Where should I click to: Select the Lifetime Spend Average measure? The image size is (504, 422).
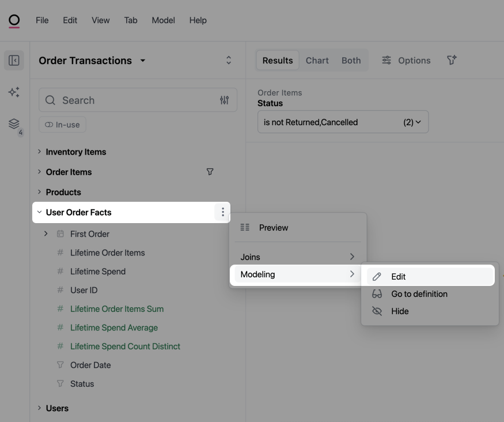coord(114,327)
